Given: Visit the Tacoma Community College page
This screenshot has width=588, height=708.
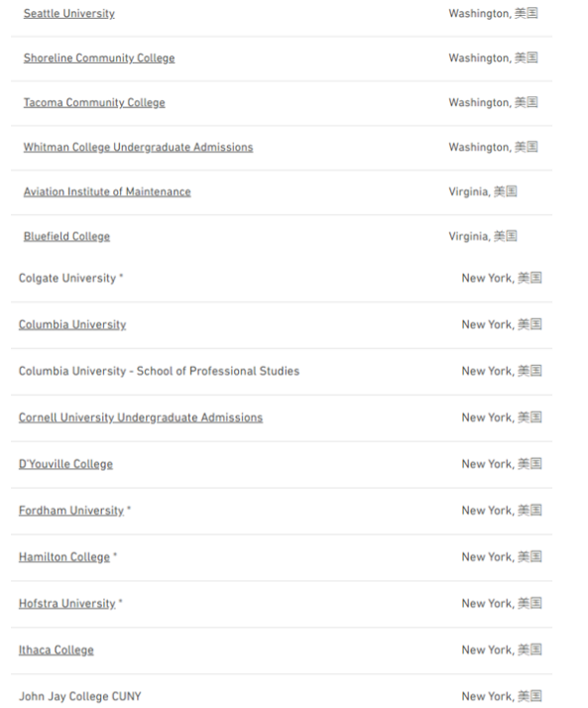Looking at the screenshot, I should pyautogui.click(x=94, y=103).
